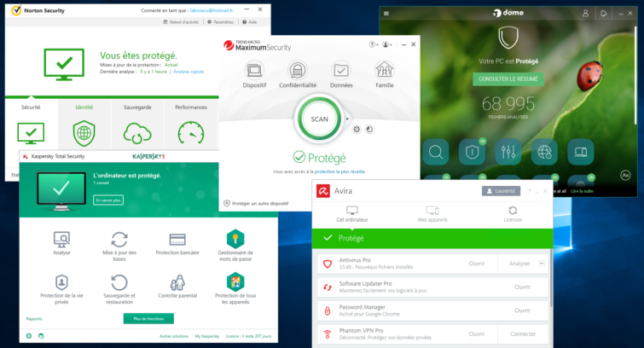
Task: Open Trend Micro scan settings gear
Action: [x=357, y=130]
